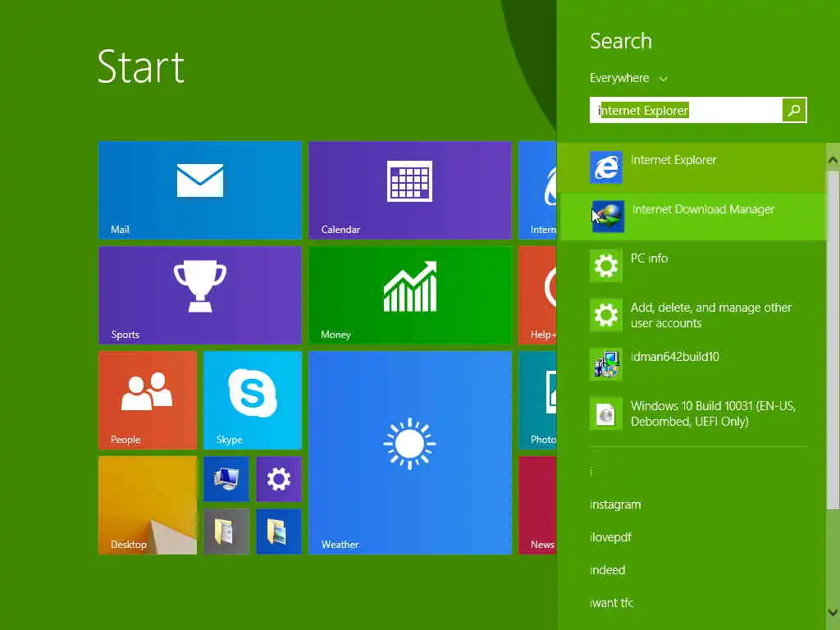Open the Internet Explorer tile on Start
This screenshot has height=630, width=840.
coord(537,189)
